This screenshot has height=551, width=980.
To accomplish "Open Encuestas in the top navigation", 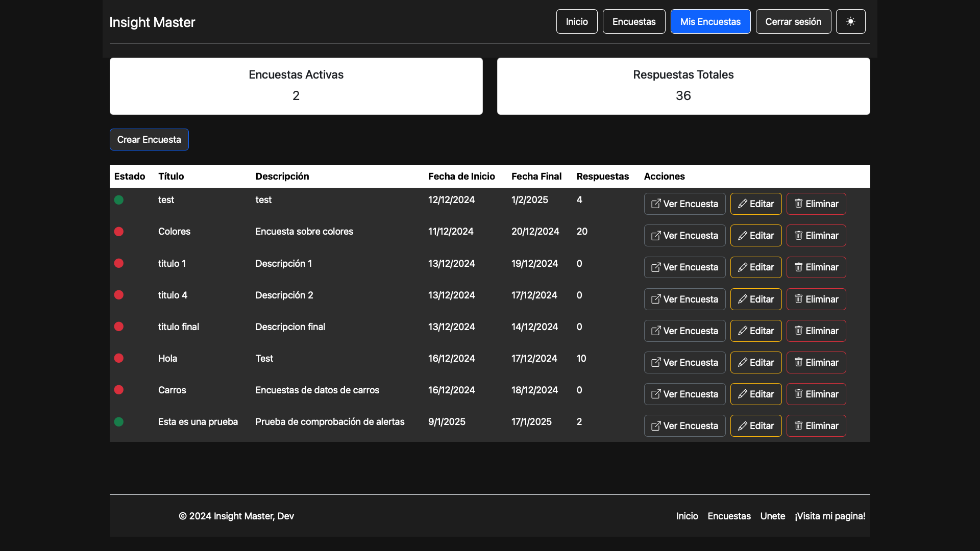I will tap(634, 21).
